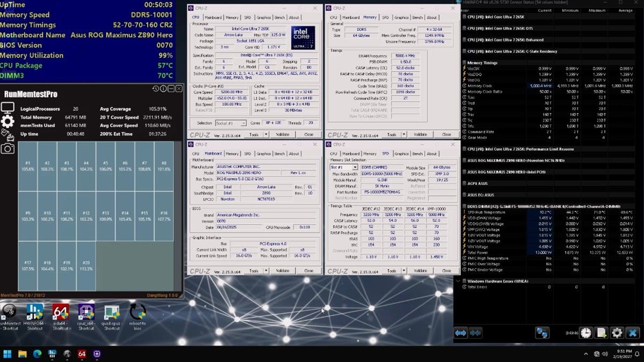The image size is (644, 362).
Task: Select HWiNFO64 shortcut desktop icon
Action: (35, 317)
